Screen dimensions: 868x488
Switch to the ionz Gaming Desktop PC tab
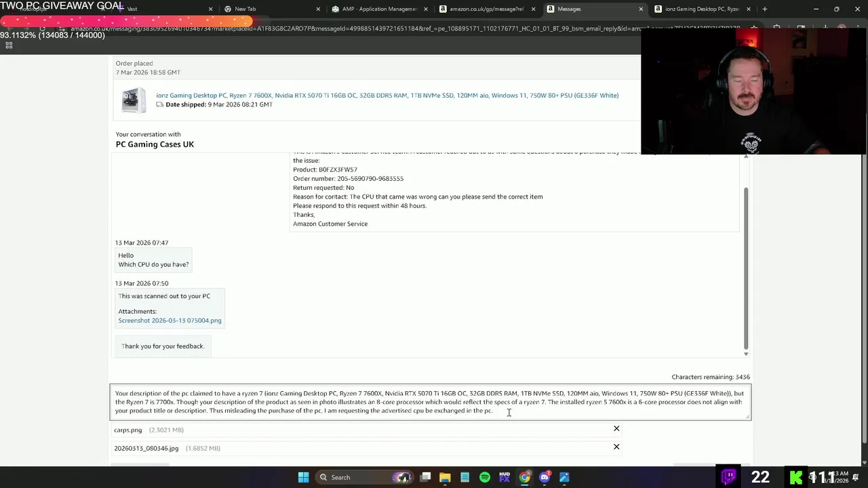click(701, 9)
